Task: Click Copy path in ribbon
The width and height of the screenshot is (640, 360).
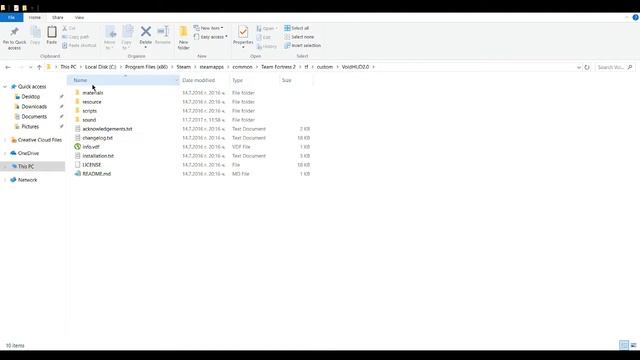Action: pyautogui.click(x=75, y=37)
